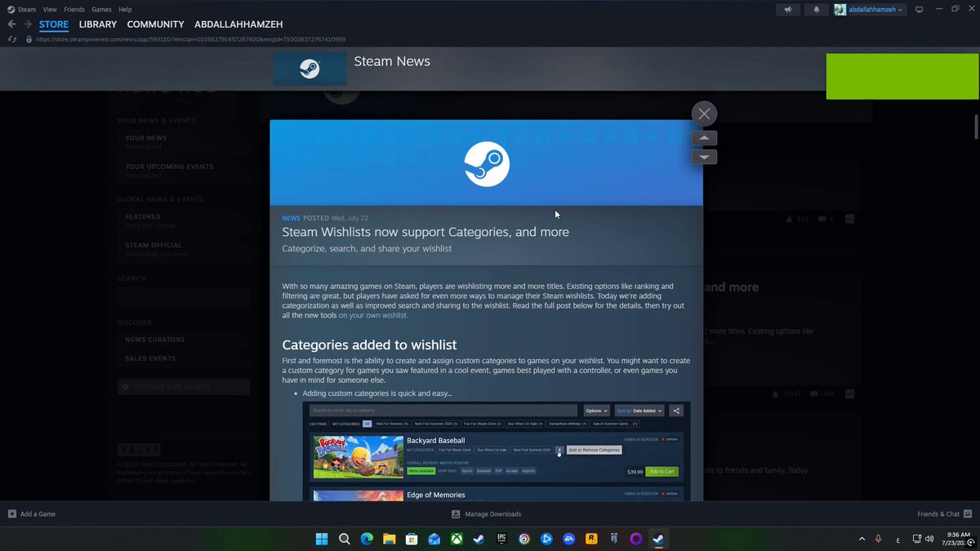Open the Xbox app from the taskbar
This screenshot has width=980, height=551.
tap(457, 539)
